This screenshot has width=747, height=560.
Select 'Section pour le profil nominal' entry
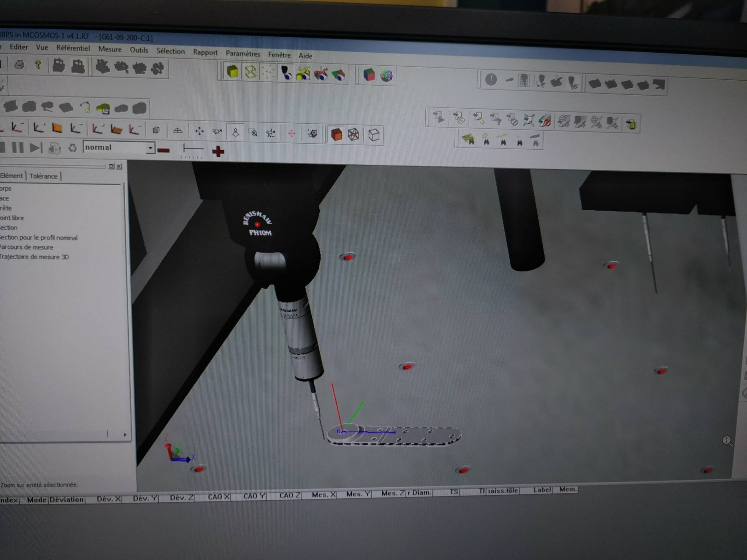coord(39,238)
